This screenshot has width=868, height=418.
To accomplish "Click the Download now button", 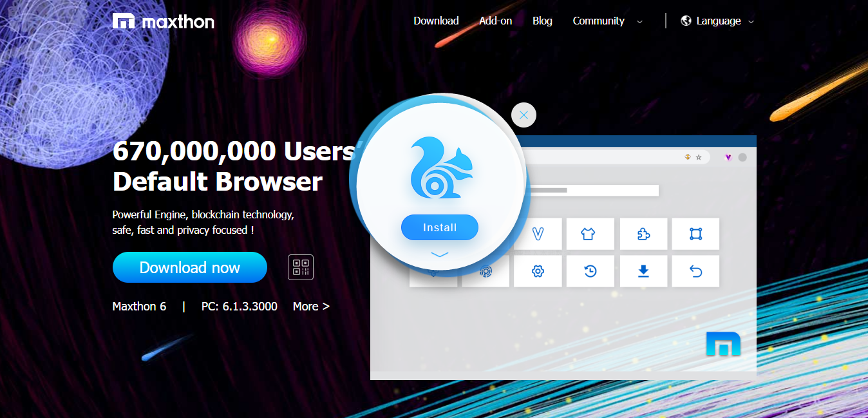I will 189,267.
